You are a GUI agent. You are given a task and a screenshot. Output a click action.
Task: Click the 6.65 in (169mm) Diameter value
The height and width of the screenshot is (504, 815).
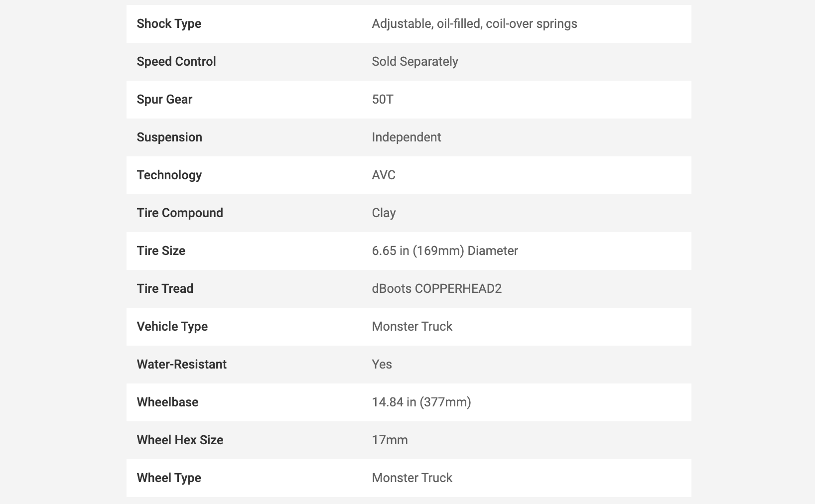tap(445, 251)
